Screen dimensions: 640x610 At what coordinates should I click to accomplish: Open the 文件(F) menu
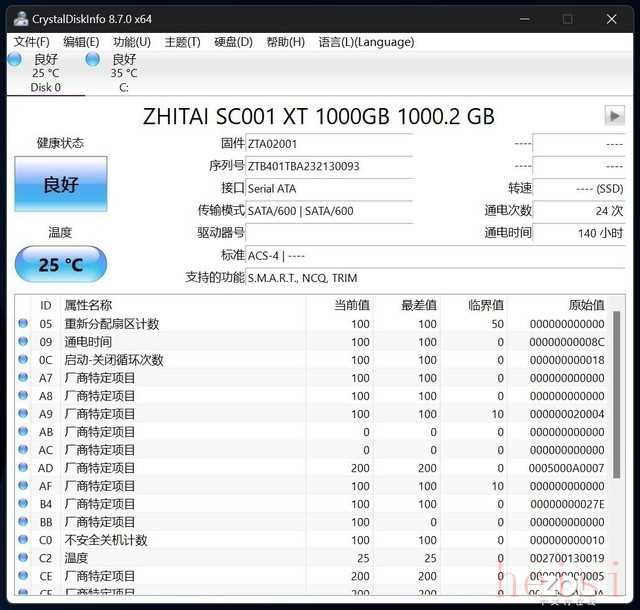coord(31,42)
